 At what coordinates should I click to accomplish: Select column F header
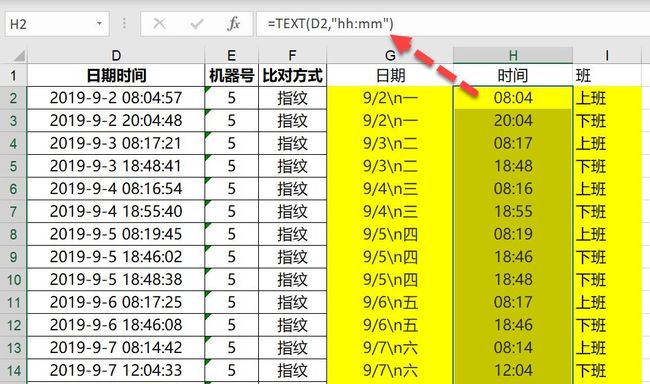coord(292,55)
